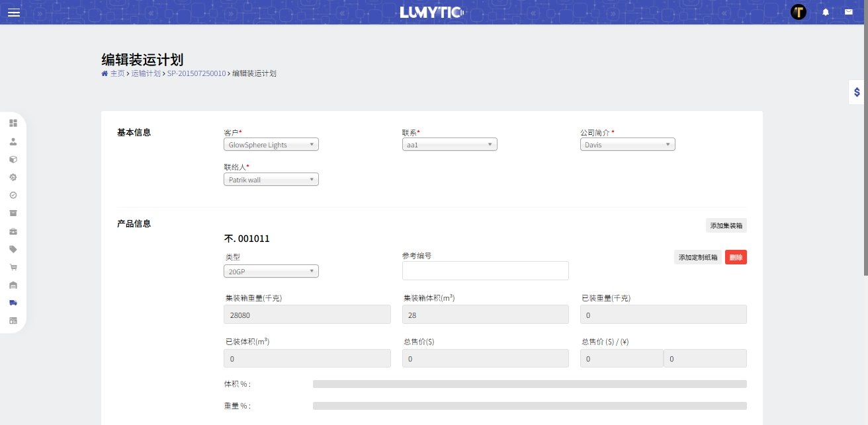Open the warehouse icon in sidebar

[x=13, y=285]
